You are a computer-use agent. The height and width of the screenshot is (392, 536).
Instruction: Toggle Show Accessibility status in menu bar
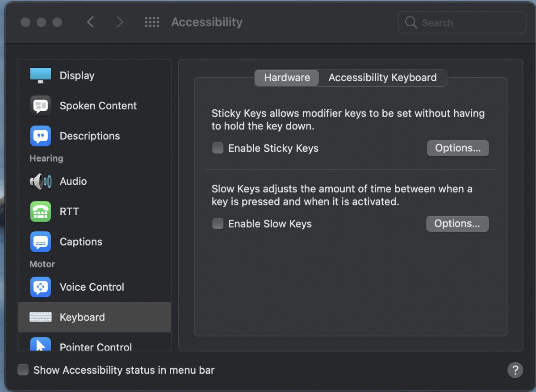[23, 370]
